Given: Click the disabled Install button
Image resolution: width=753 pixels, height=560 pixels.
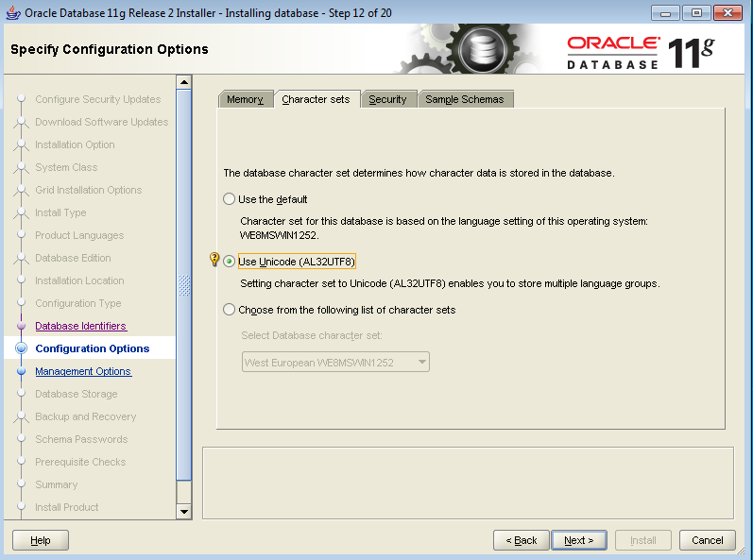Looking at the screenshot, I should [643, 540].
